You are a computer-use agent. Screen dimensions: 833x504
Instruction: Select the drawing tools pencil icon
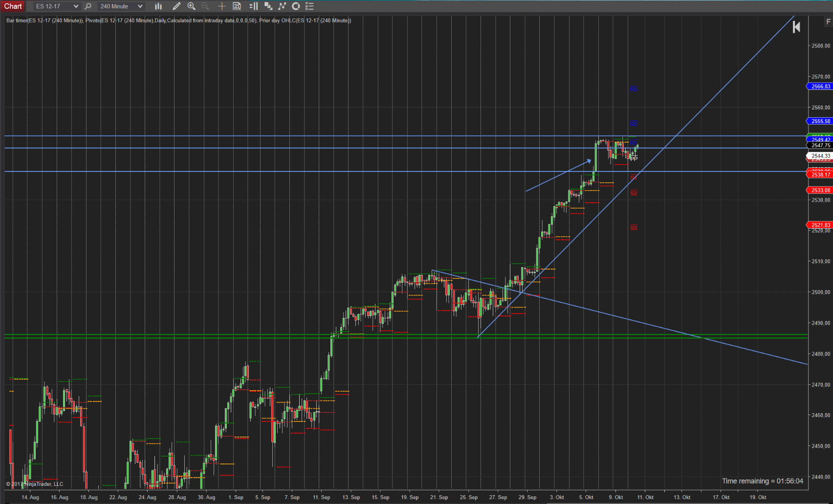click(176, 6)
